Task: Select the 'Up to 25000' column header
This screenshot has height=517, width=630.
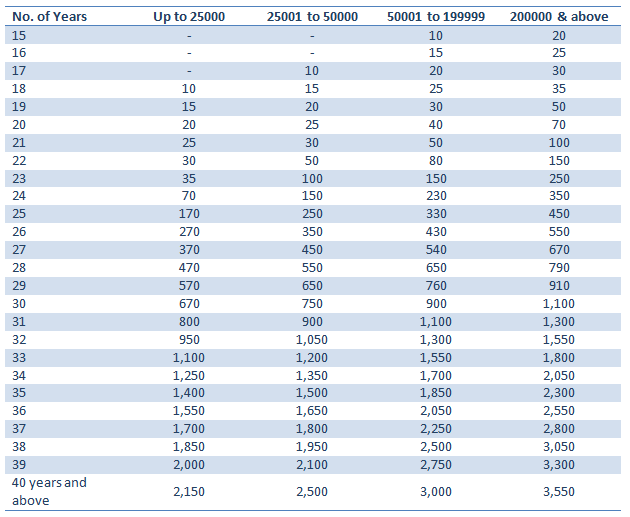Action: 188,17
